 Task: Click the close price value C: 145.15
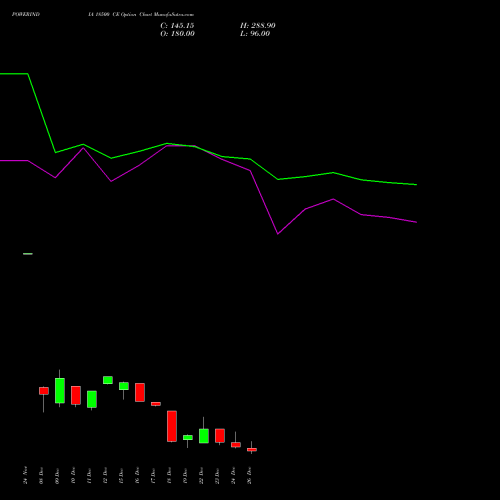177,26
